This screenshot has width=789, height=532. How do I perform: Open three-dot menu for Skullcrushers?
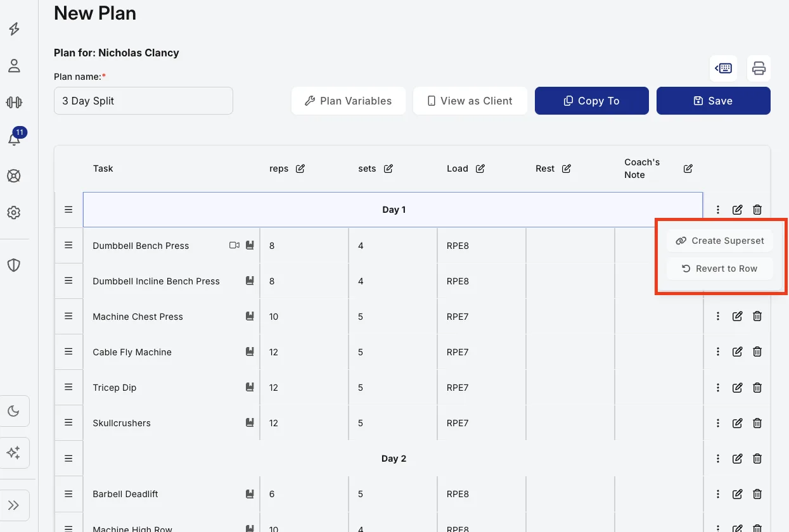(x=718, y=423)
